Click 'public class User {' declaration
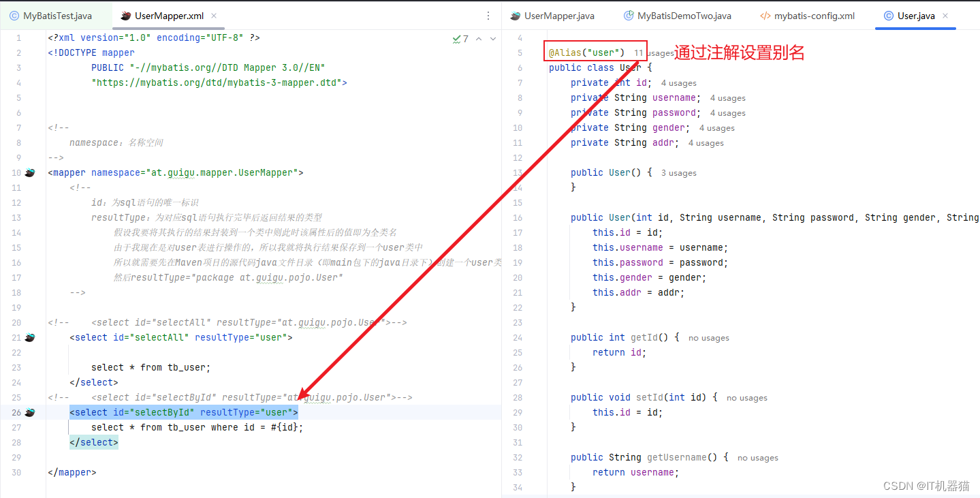The image size is (980, 498). coord(601,67)
